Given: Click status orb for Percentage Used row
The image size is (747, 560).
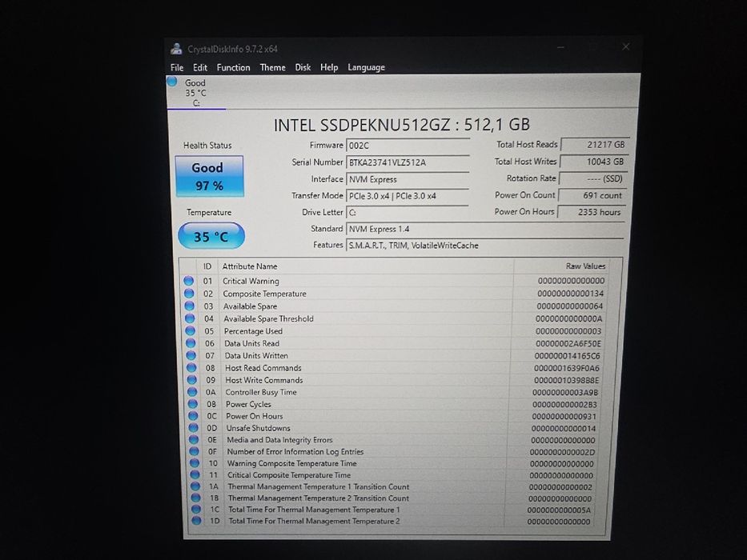Looking at the screenshot, I should click(x=191, y=330).
